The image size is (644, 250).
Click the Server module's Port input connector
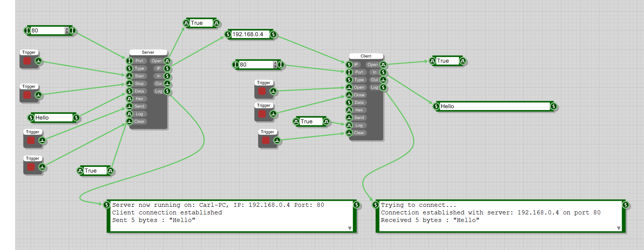pos(129,61)
